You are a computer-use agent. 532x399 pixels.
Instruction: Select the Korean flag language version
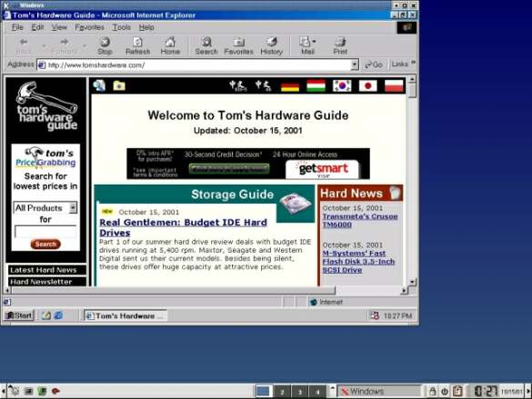[342, 86]
